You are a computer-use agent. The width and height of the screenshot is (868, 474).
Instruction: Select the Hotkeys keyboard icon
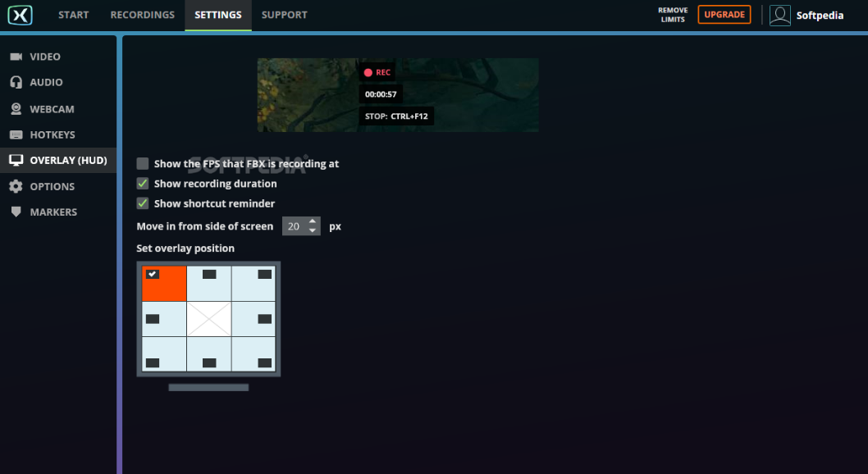(16, 134)
